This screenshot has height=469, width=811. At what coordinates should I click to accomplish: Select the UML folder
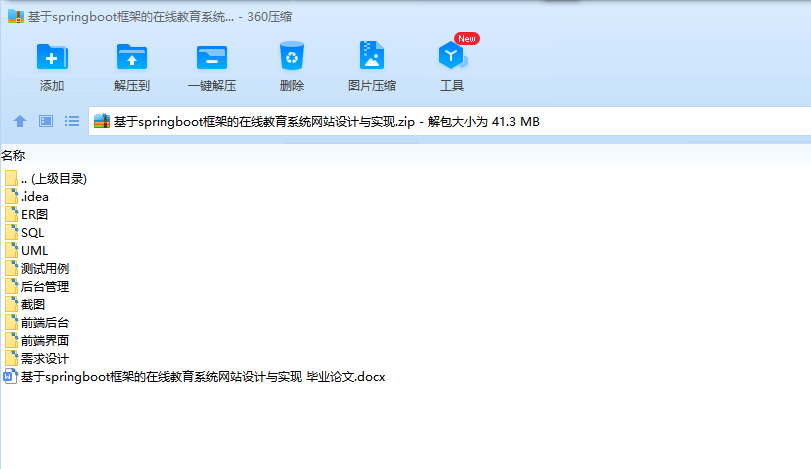(34, 251)
